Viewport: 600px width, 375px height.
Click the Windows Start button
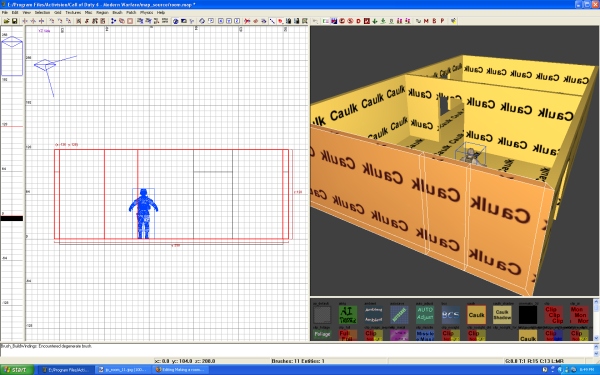(17, 370)
